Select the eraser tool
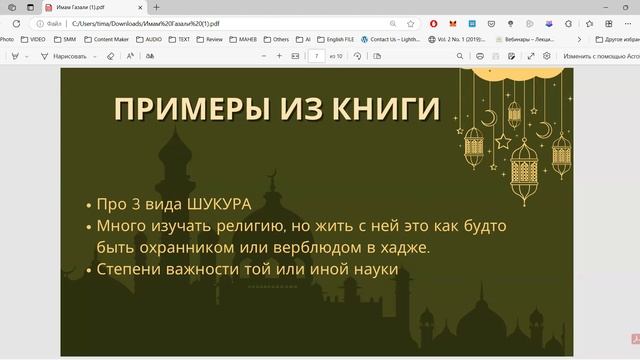640x360 pixels. [110, 56]
